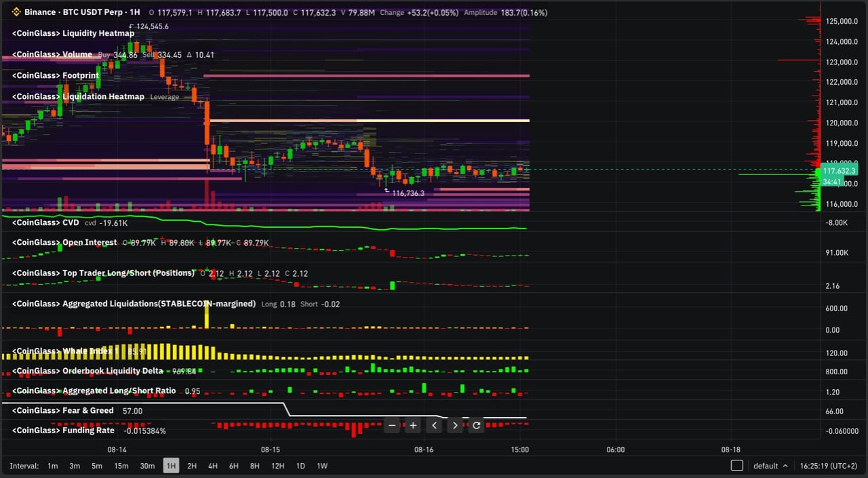The width and height of the screenshot is (868, 478).
Task: Select the CoinGlass Open Interest indicator label
Action: 64,243
